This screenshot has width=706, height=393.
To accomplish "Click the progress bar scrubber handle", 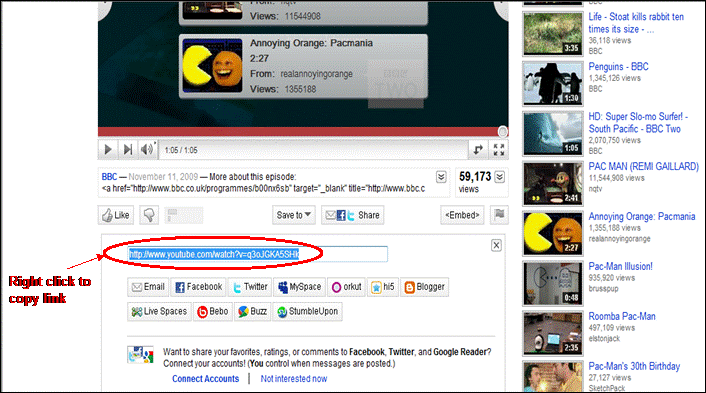I will 502,131.
